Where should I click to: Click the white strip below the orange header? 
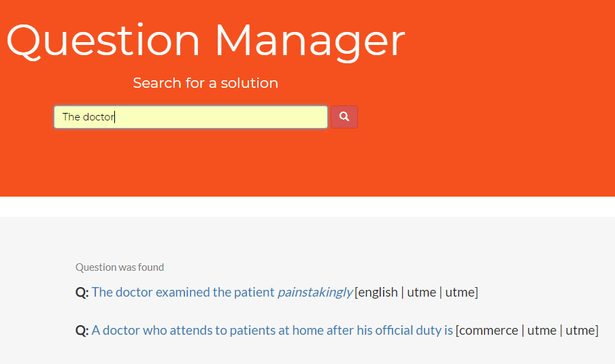point(307,207)
